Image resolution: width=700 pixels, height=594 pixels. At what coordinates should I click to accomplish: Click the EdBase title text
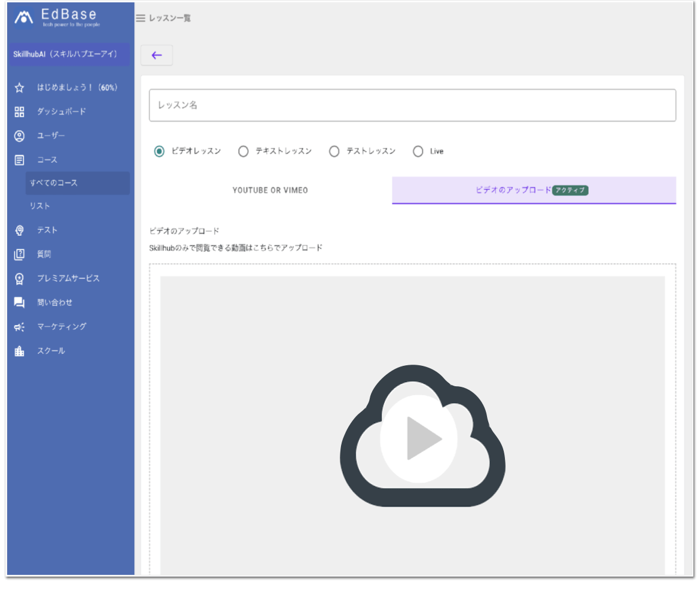[x=68, y=14]
